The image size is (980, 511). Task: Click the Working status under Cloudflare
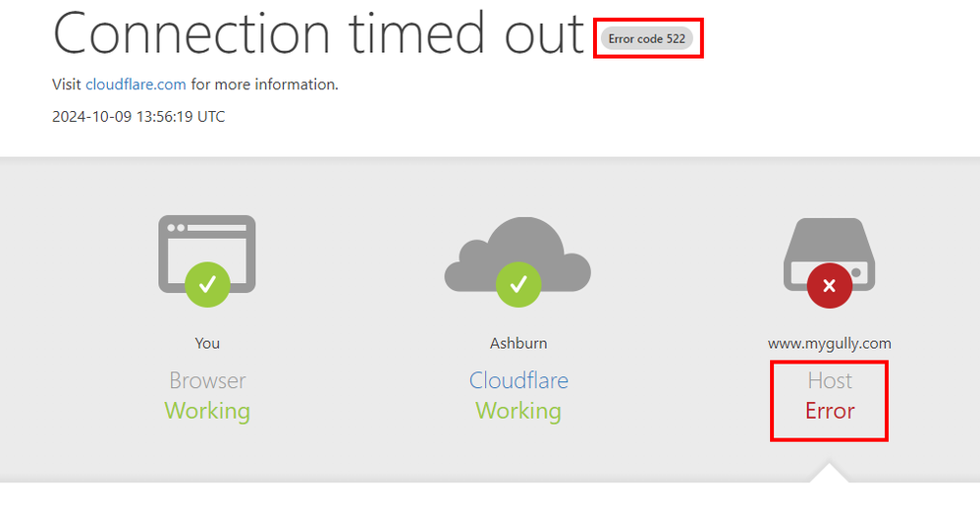tap(518, 410)
